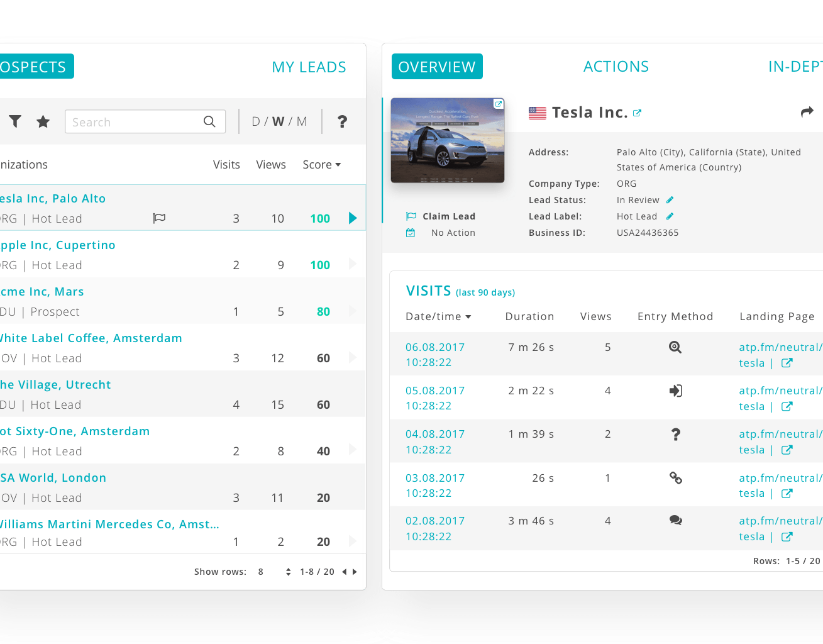Click the arrow in Hot Sixty-One row
This screenshot has width=823, height=644.
(353, 449)
